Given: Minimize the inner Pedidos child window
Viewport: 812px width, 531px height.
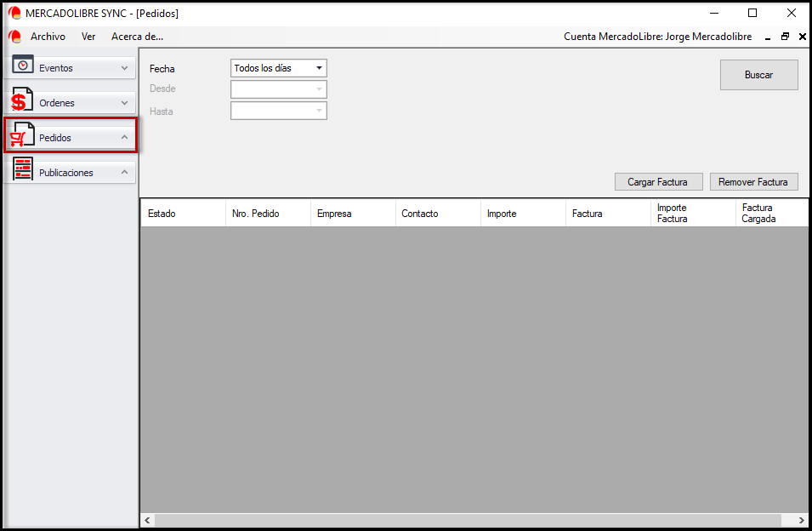Looking at the screenshot, I should tap(768, 37).
